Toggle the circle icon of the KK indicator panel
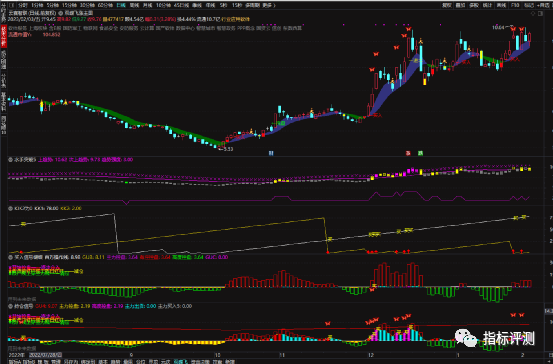The width and height of the screenshot is (553, 364). point(11,208)
